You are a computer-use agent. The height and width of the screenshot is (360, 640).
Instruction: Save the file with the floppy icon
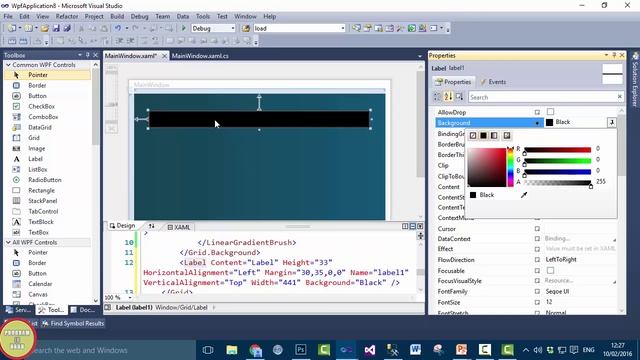coord(56,28)
